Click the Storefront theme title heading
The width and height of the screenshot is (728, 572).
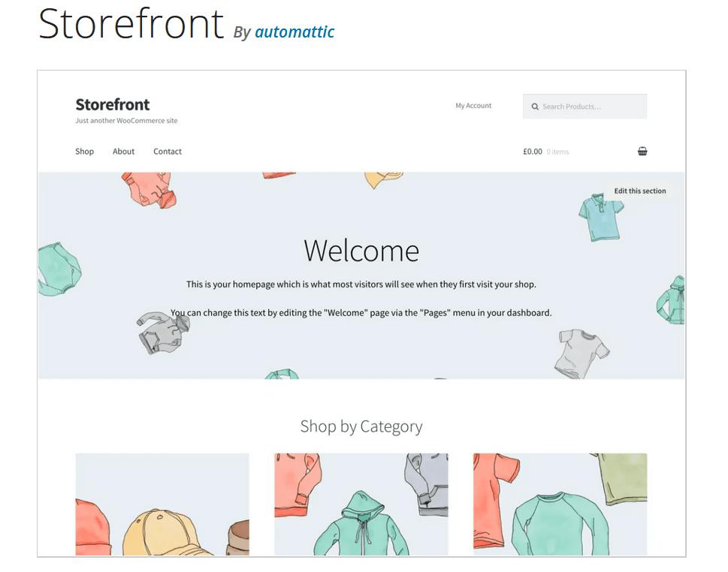(129, 23)
